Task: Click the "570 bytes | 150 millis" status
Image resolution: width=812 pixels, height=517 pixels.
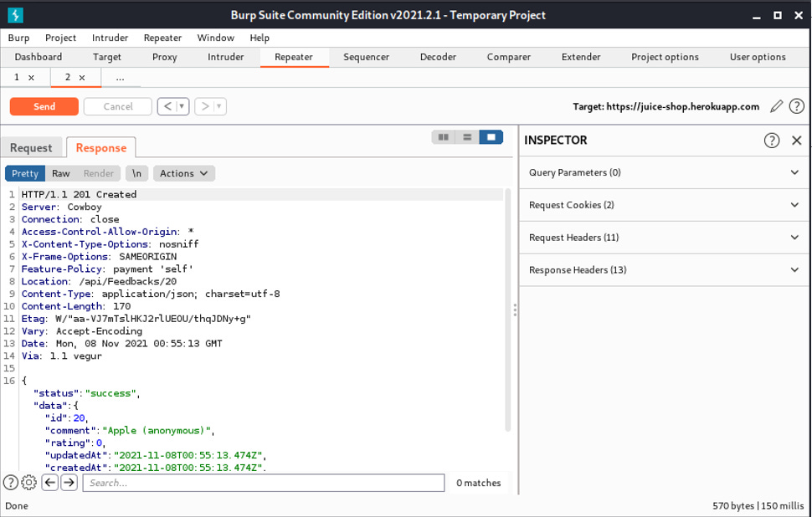Action: click(758, 506)
